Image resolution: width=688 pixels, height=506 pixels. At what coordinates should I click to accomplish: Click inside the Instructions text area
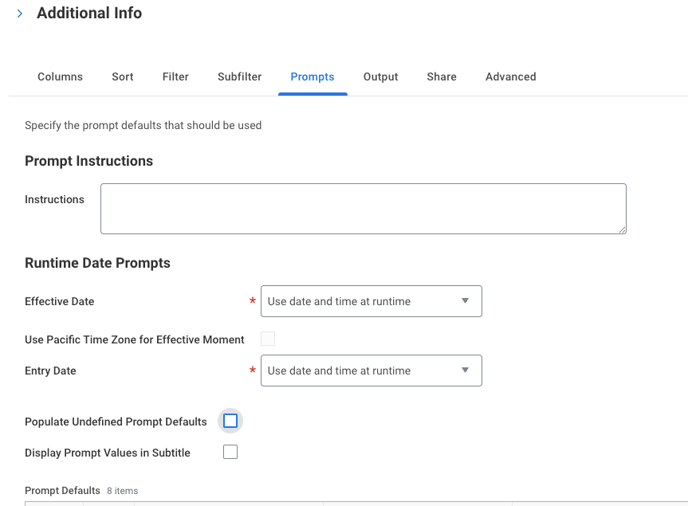tap(363, 208)
